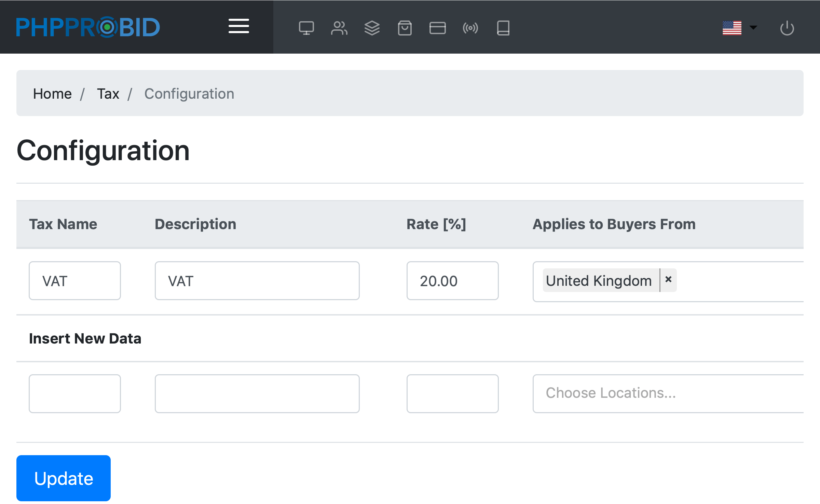Image resolution: width=820 pixels, height=504 pixels.
Task: Click the credit card icon
Action: [x=437, y=28]
